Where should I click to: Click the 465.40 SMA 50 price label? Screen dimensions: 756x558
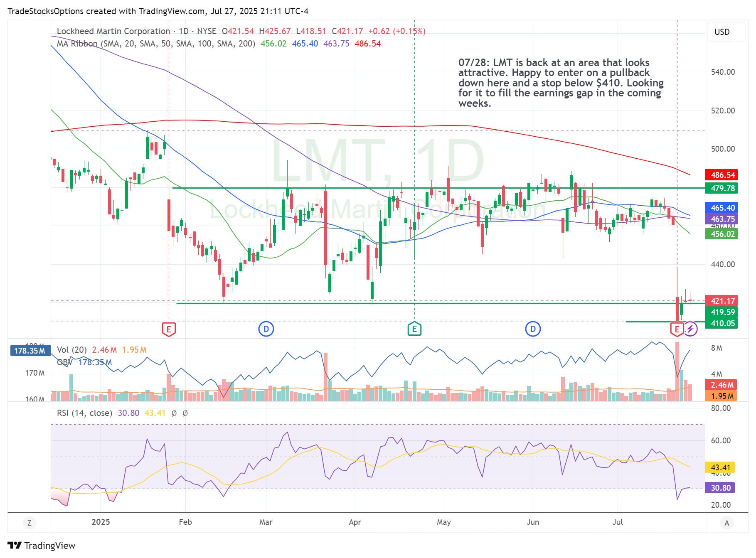[x=722, y=208]
